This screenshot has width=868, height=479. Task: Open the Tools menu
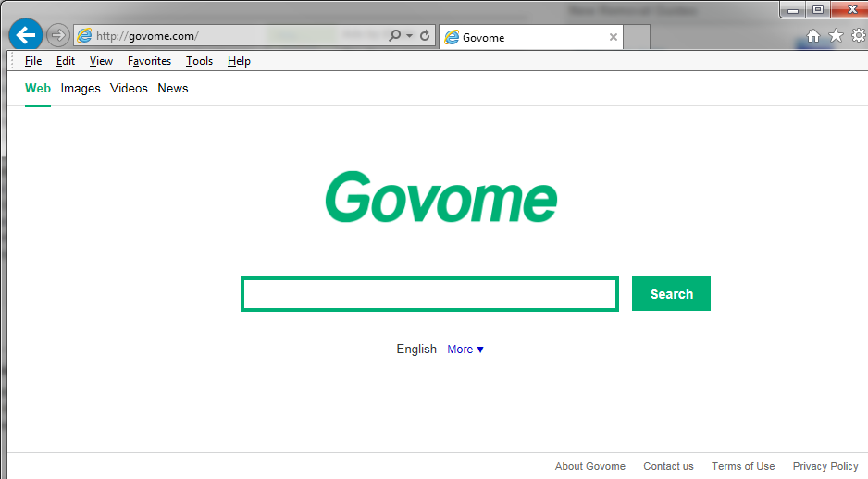pyautogui.click(x=199, y=61)
